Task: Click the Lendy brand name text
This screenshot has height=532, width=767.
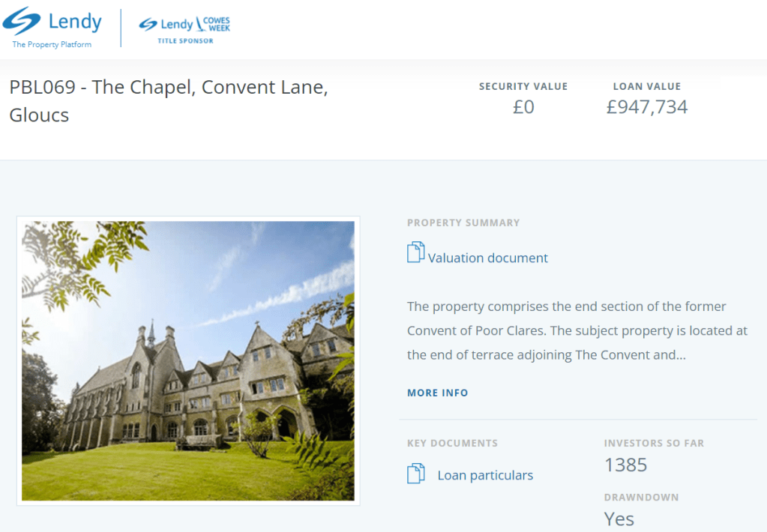Action: point(74,22)
